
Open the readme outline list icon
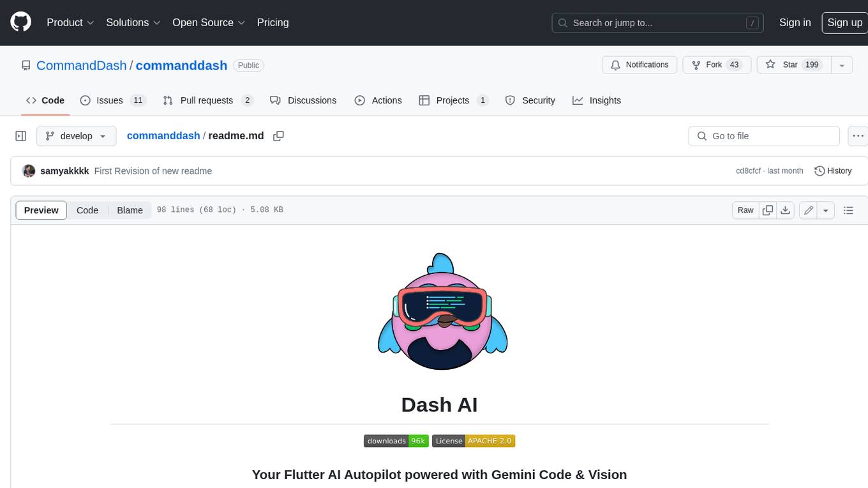tap(848, 210)
